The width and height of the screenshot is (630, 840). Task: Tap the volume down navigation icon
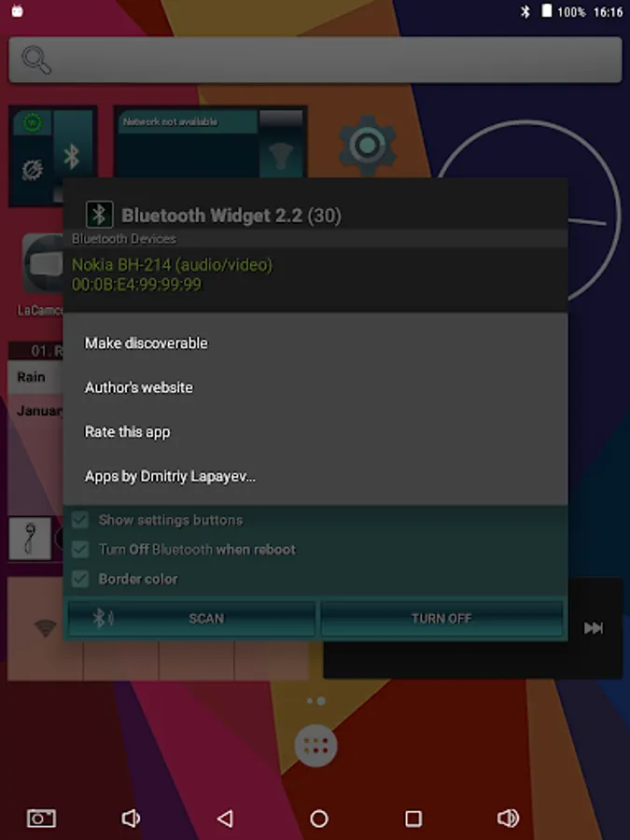click(x=130, y=818)
